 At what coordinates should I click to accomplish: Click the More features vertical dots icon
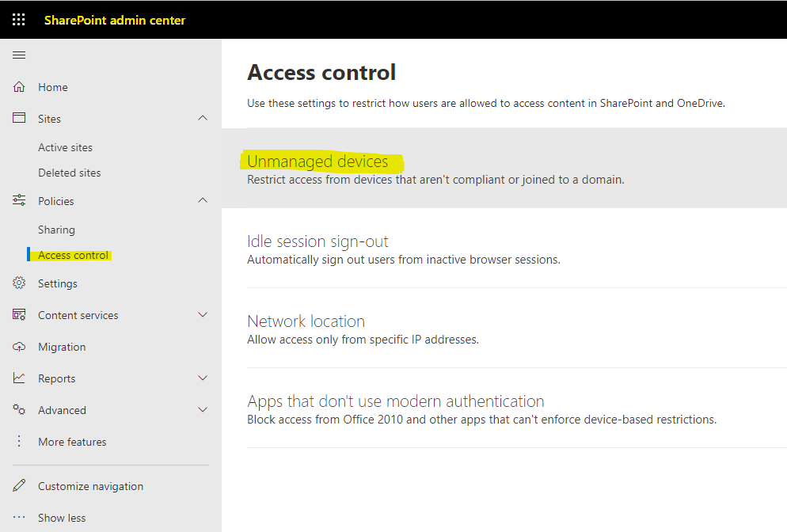pyautogui.click(x=19, y=441)
